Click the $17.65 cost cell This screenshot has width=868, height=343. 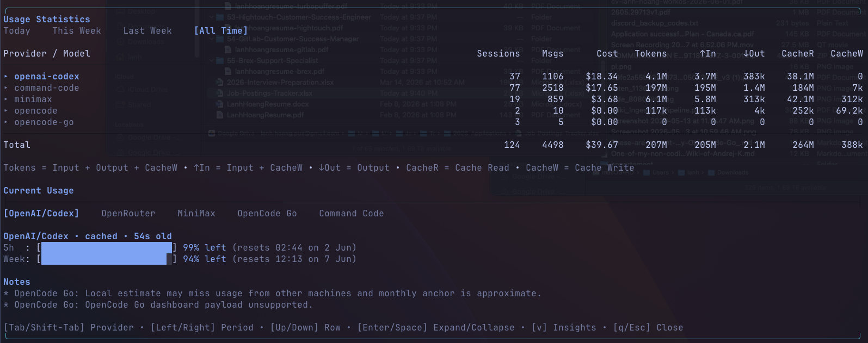(602, 88)
